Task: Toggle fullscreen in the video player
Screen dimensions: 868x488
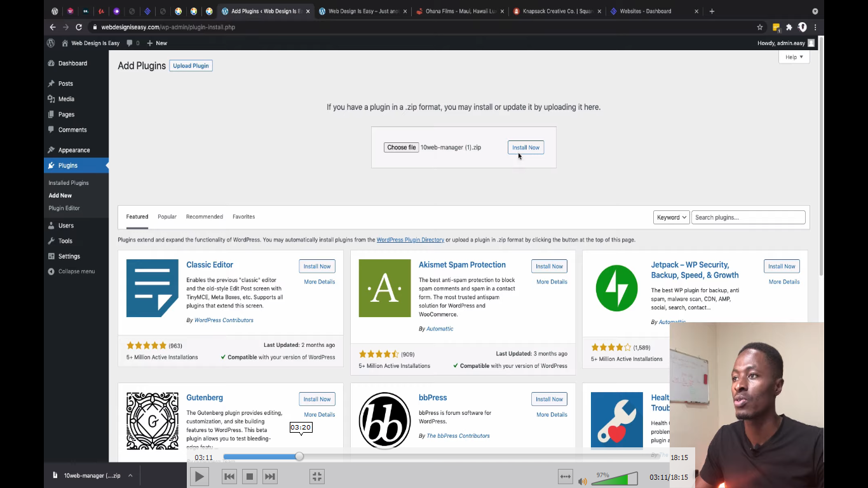Action: point(317,477)
